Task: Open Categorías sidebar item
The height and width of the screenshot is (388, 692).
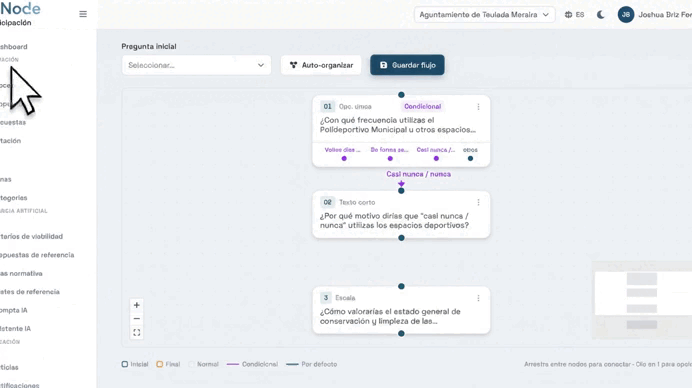Action: click(14, 198)
